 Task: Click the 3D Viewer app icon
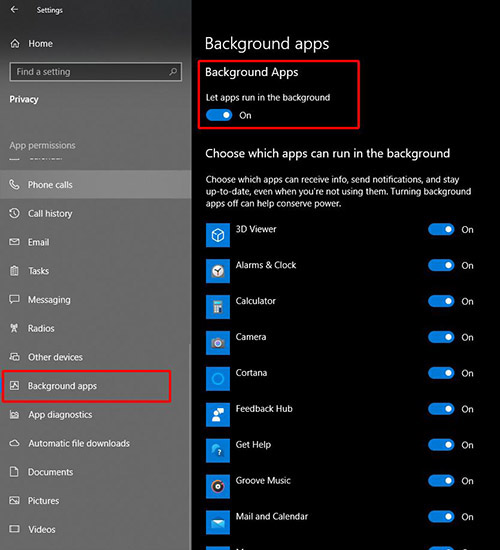pyautogui.click(x=218, y=235)
